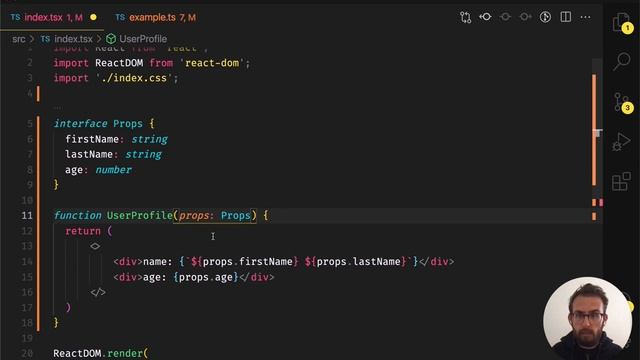Click the word 'interface' on line 5
The height and width of the screenshot is (360, 640).
[81, 124]
